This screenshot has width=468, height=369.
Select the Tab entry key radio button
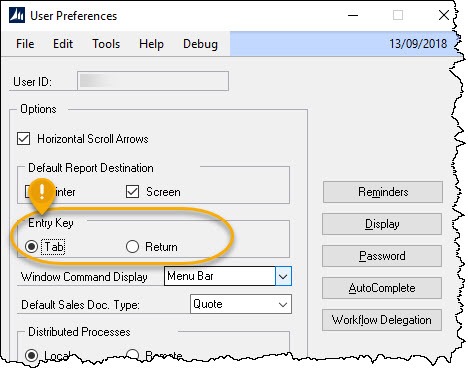click(x=32, y=247)
